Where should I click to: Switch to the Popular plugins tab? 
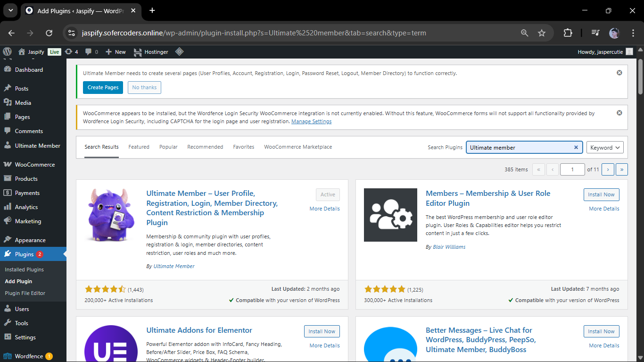pos(168,147)
